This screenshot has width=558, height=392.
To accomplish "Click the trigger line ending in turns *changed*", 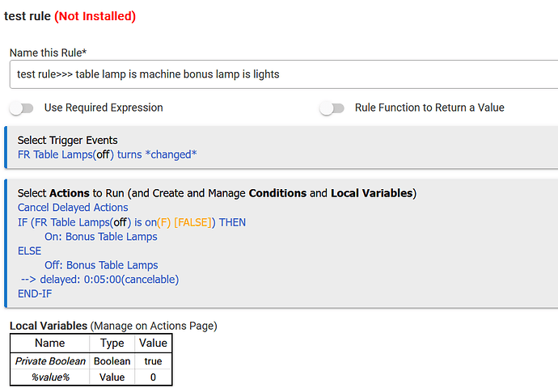I will (x=107, y=154).
